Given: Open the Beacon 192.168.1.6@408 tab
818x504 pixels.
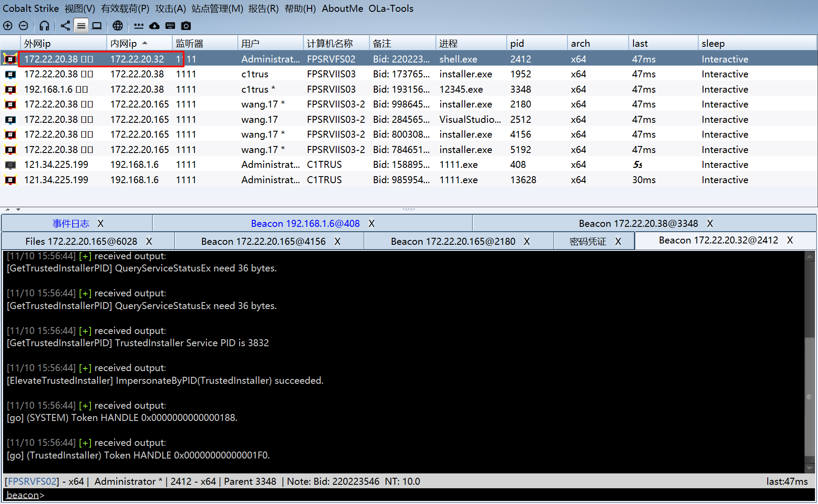Looking at the screenshot, I should coord(305,223).
